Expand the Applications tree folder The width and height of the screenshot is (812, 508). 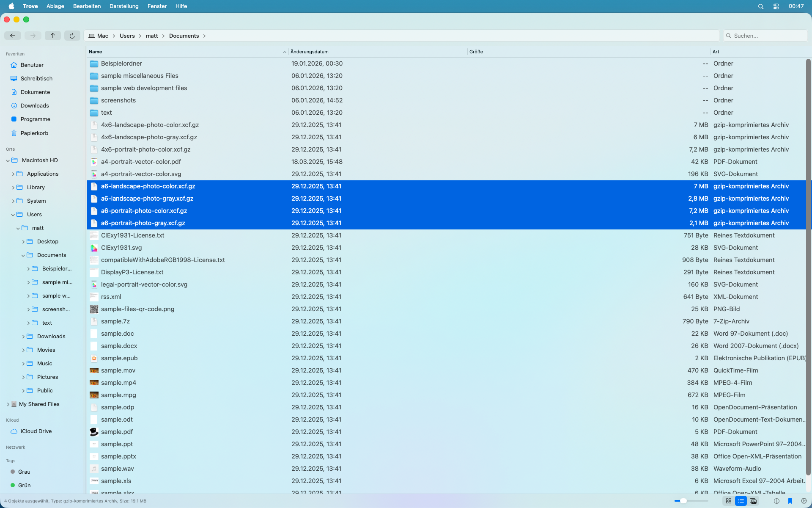(x=13, y=174)
